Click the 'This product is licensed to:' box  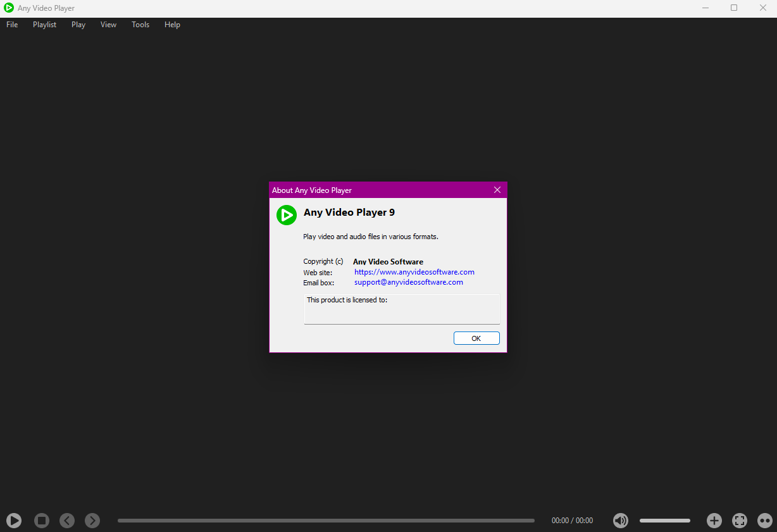coord(402,309)
